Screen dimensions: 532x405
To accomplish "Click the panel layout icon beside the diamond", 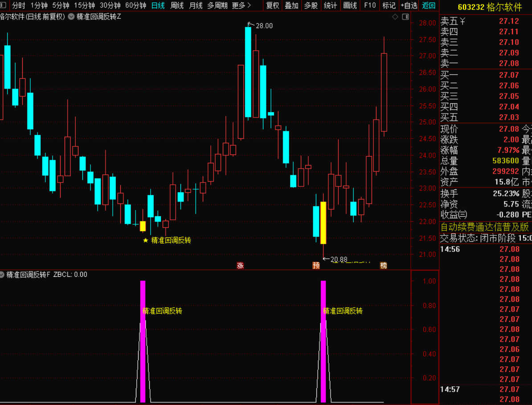I will point(405,17).
